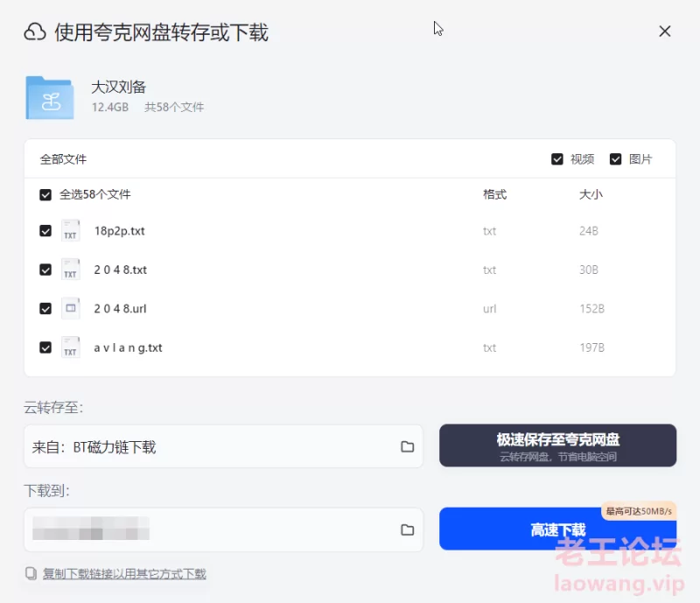Screen dimensions: 700x603
Task: Click the 197B size value
Action: (591, 347)
